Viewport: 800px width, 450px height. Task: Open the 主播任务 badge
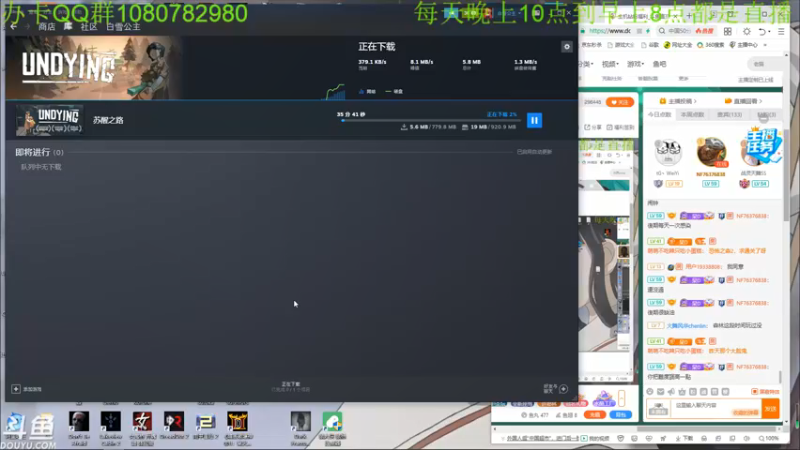point(761,146)
